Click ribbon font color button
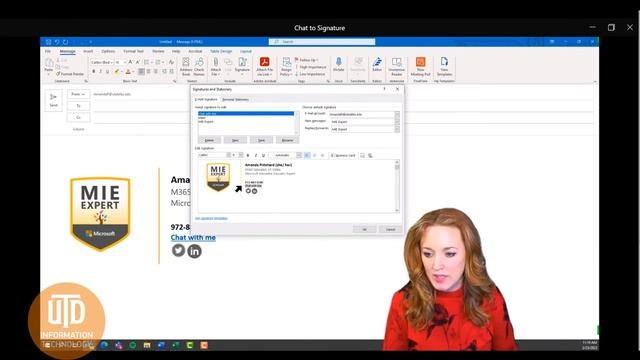 [128, 71]
